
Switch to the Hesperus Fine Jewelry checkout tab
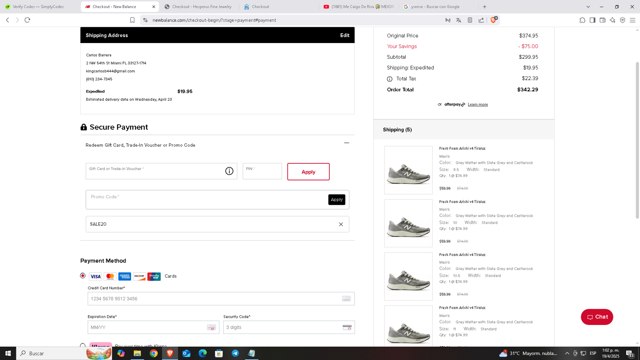[x=198, y=7]
